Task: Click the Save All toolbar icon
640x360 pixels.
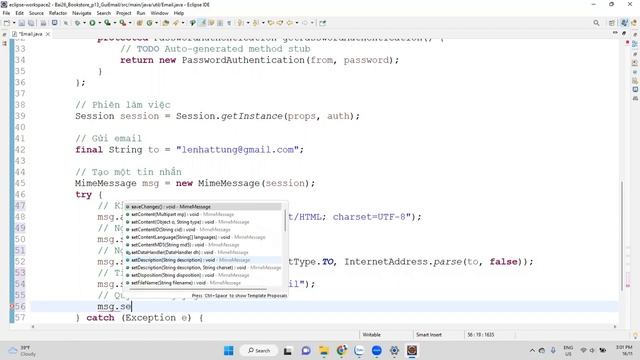Action: click(x=31, y=23)
